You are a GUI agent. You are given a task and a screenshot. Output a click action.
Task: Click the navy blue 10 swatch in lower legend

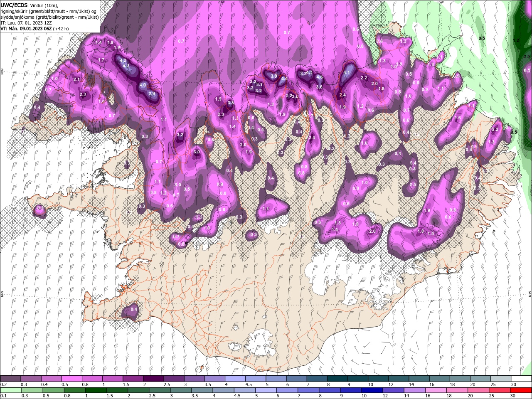point(371,390)
